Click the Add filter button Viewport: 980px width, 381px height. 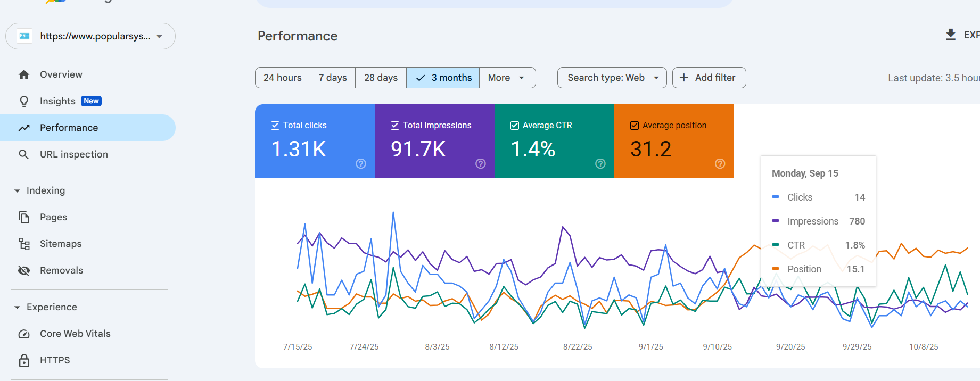(x=709, y=78)
